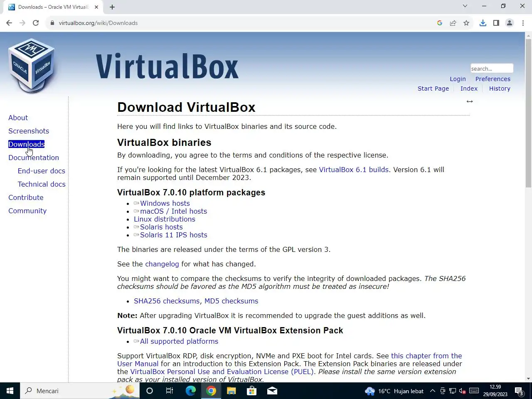Click the share page icon
Viewport: 532px width, 399px height.
tap(453, 23)
